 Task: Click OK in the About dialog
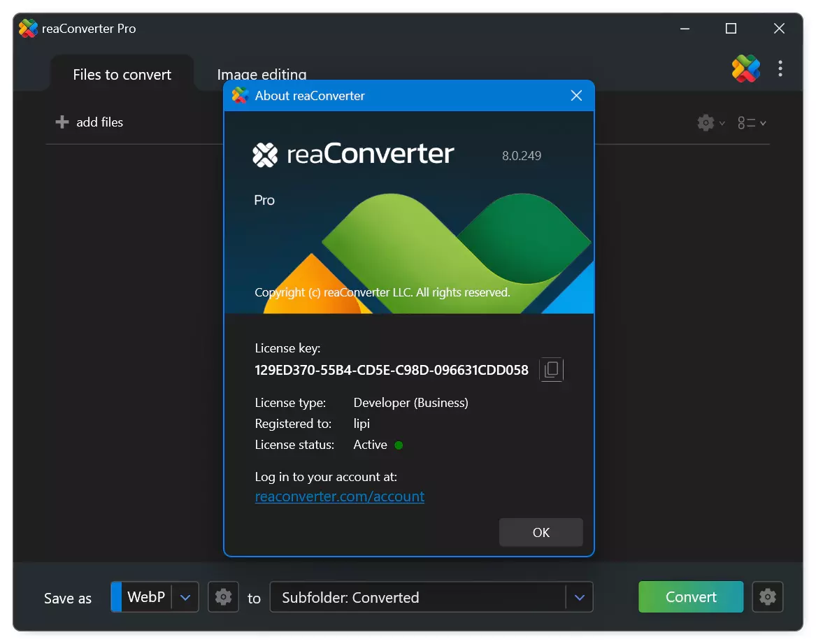point(541,532)
